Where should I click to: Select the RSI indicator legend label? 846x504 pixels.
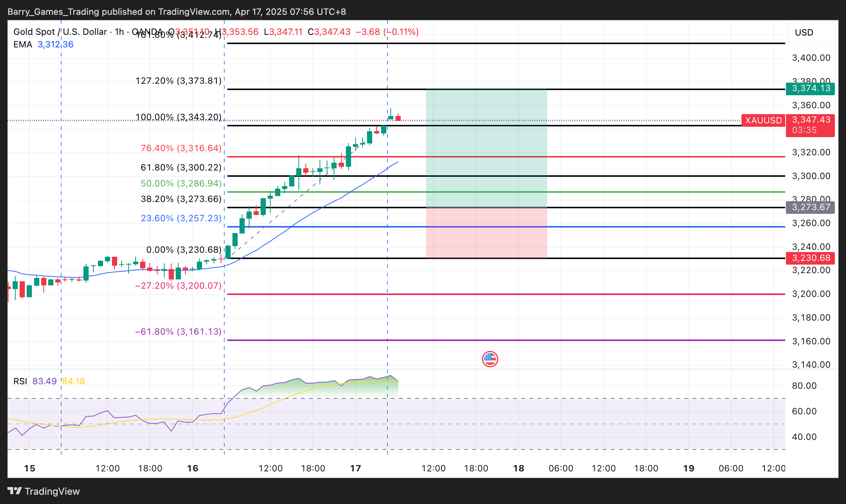20,381
